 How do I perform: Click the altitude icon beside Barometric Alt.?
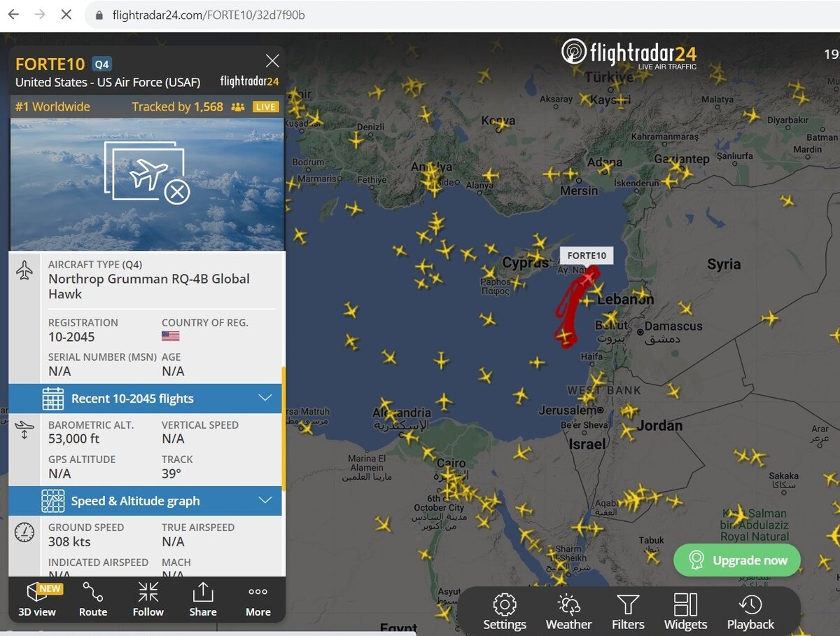(24, 430)
